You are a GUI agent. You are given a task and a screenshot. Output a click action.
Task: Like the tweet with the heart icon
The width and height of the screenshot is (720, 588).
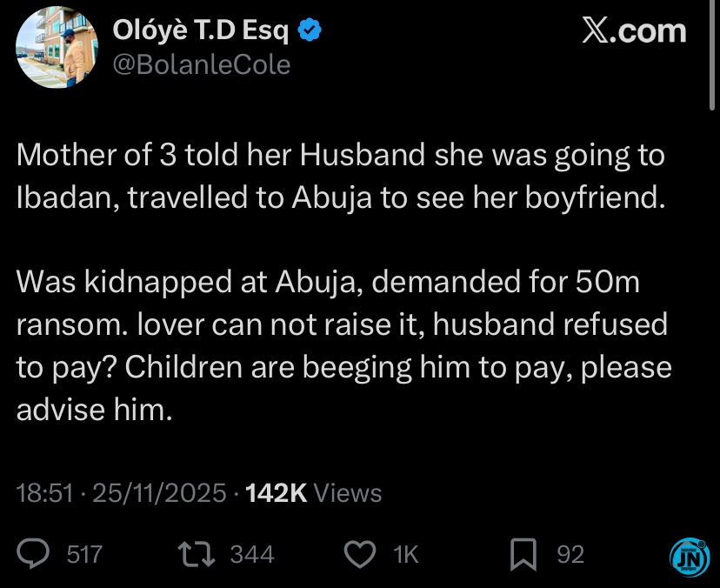358,554
